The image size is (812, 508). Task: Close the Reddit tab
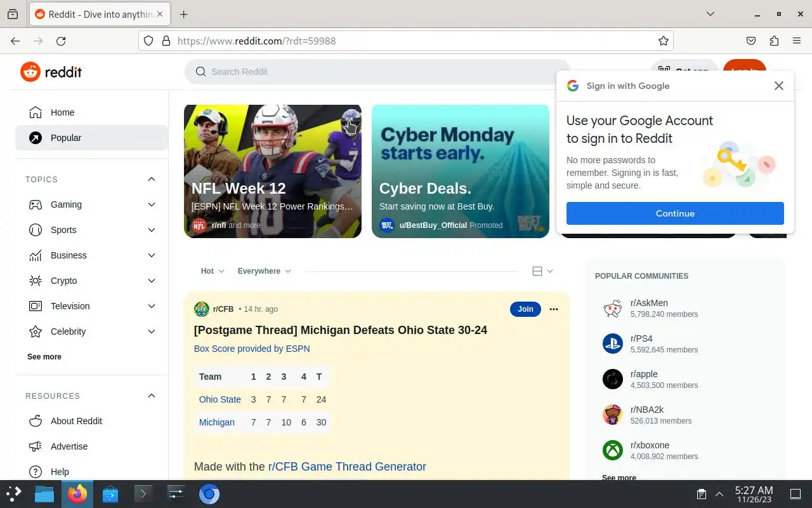pos(159,14)
